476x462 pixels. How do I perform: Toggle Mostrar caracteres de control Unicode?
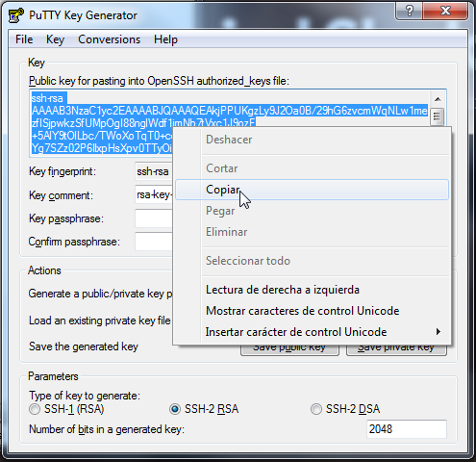pyautogui.click(x=312, y=311)
